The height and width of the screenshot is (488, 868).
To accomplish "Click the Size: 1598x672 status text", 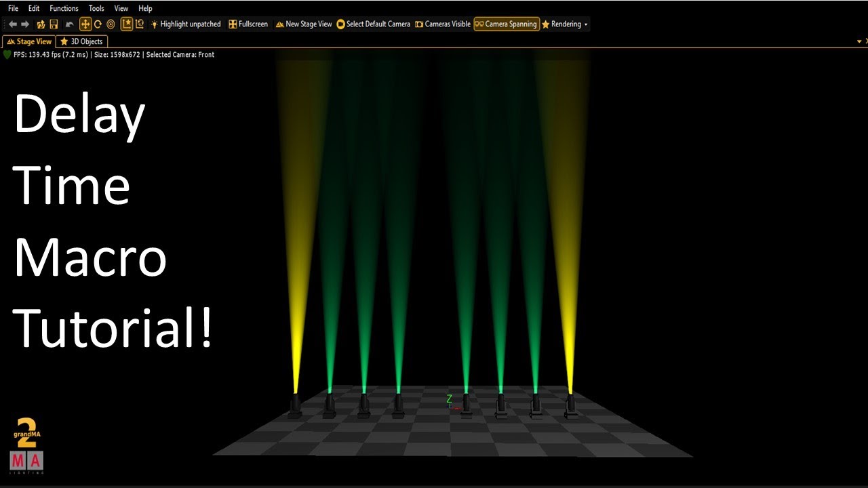I will 117,54.
